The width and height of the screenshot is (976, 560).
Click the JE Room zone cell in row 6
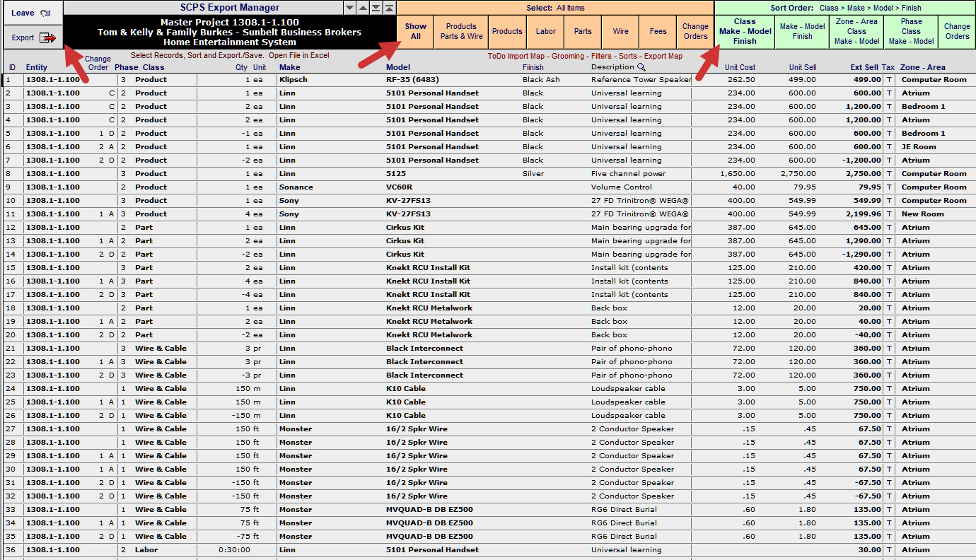tap(919, 147)
